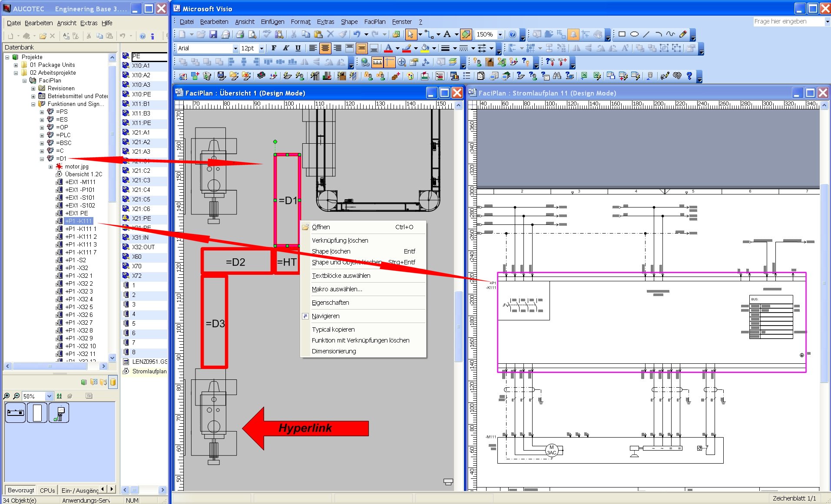Select the Ellipse drawing tool
This screenshot has height=504, width=831.
634,34
